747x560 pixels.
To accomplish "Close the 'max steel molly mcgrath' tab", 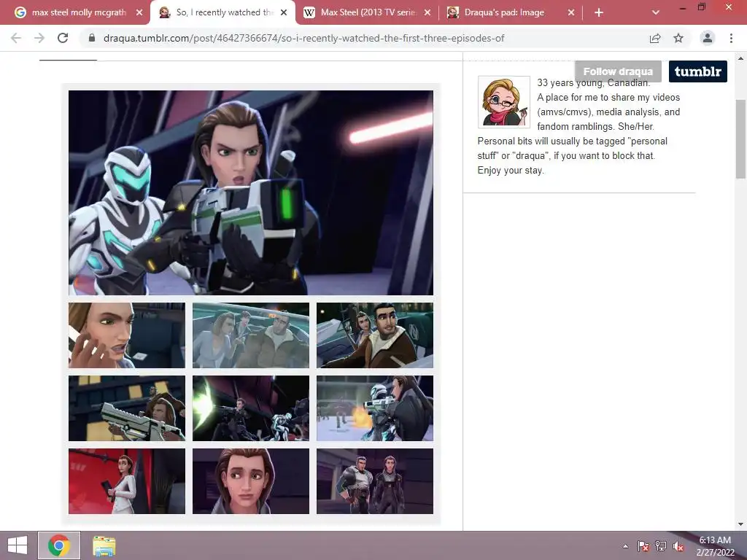I will click(139, 12).
